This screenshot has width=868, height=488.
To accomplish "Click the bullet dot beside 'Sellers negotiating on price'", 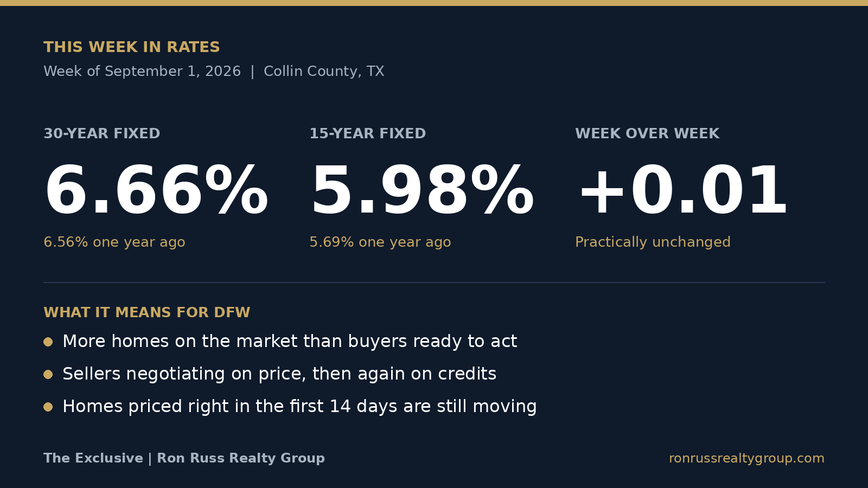I will (x=48, y=374).
